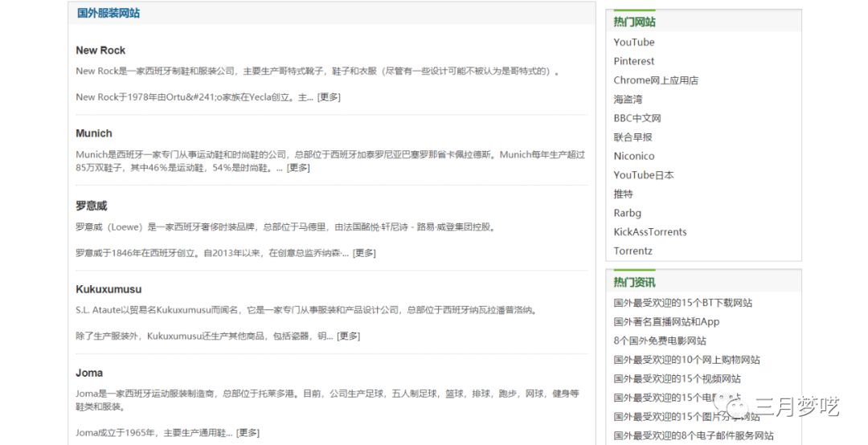This screenshot has width=868, height=445.
Task: Open the 8个国外免费电影网站 news link
Action: pos(660,341)
